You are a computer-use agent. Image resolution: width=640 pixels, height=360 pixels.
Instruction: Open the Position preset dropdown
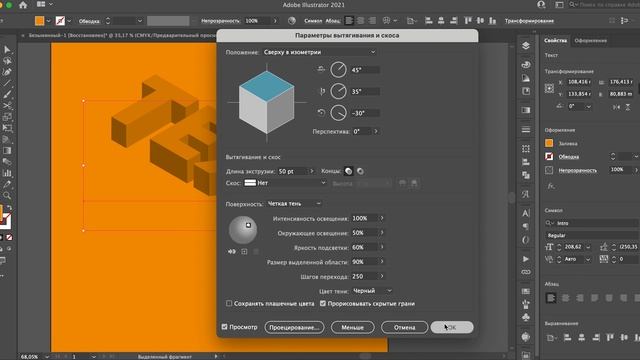319,52
